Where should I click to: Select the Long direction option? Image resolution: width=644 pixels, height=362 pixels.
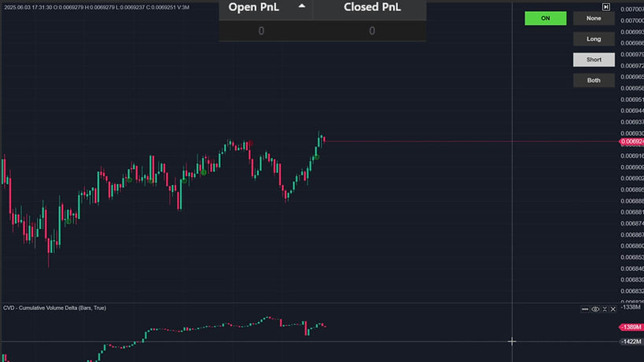[x=594, y=38]
